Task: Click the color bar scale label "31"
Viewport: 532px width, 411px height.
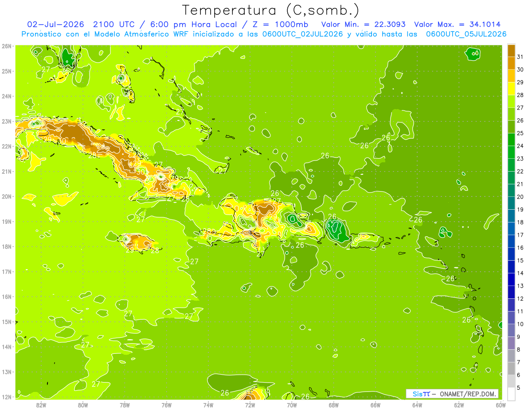Action: click(520, 57)
